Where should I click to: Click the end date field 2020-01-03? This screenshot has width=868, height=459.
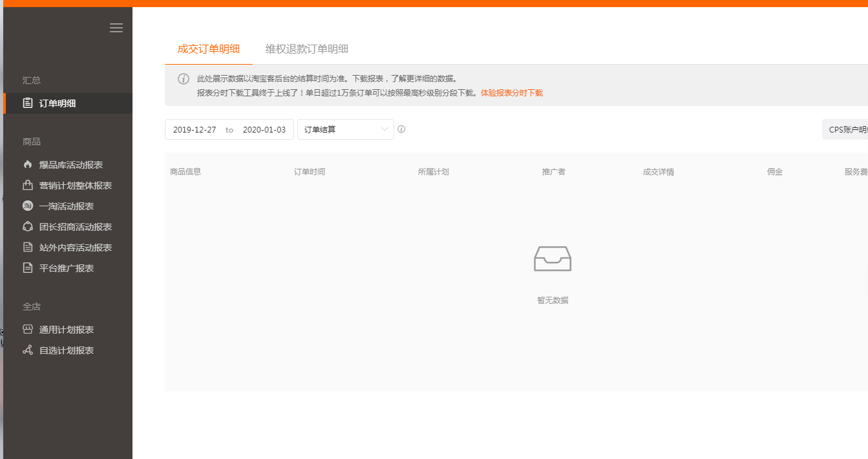[x=264, y=129]
